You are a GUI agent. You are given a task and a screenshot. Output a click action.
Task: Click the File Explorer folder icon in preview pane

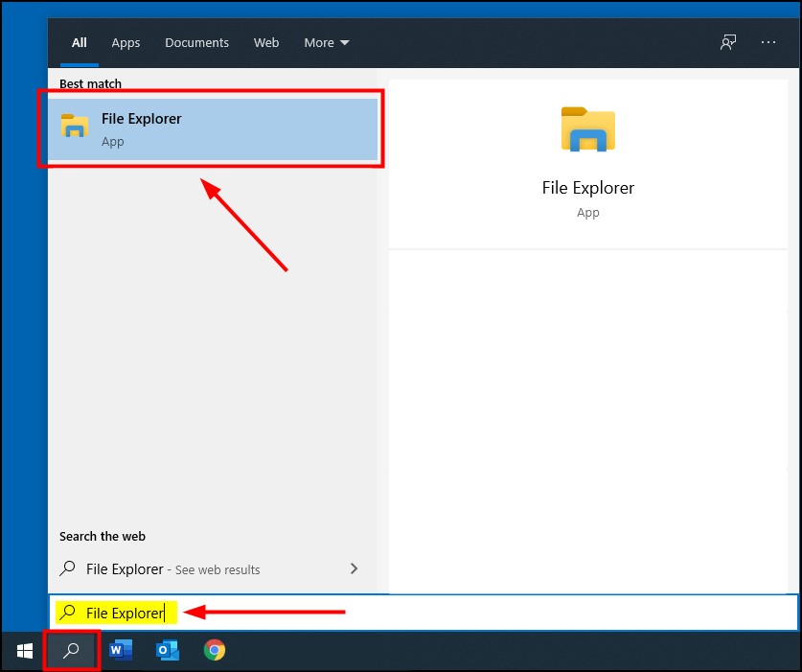(587, 127)
